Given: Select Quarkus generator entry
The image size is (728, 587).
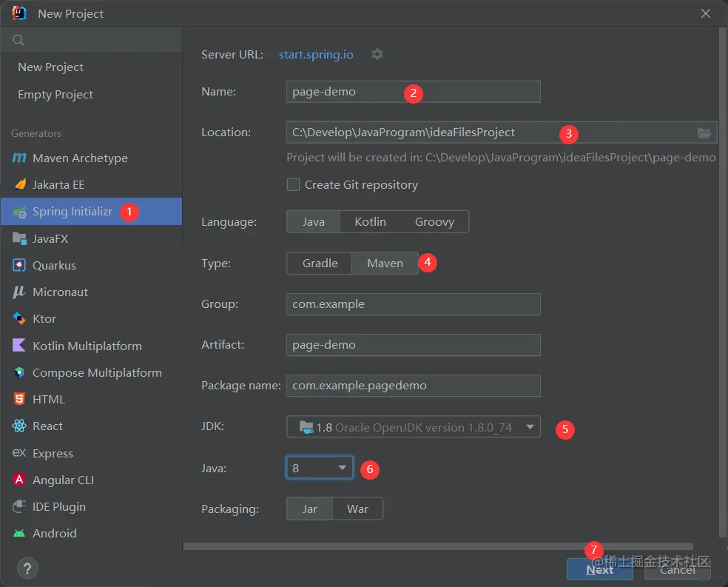Looking at the screenshot, I should [x=91, y=265].
